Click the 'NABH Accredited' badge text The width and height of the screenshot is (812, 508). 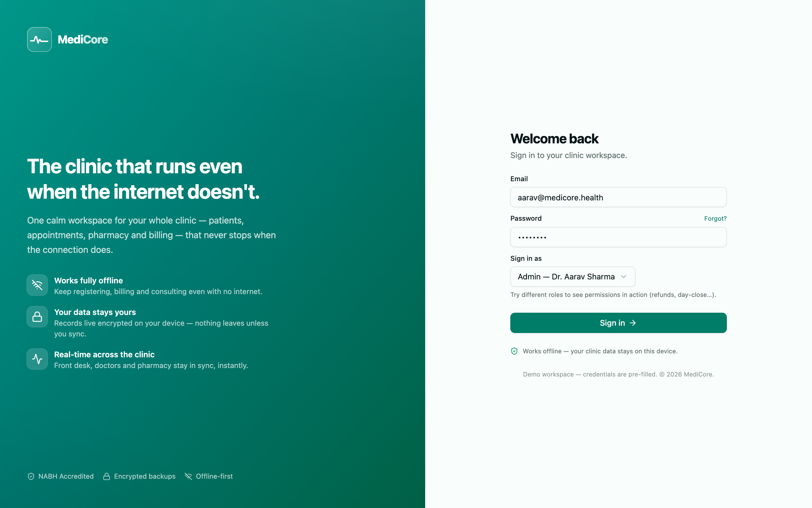[66, 476]
